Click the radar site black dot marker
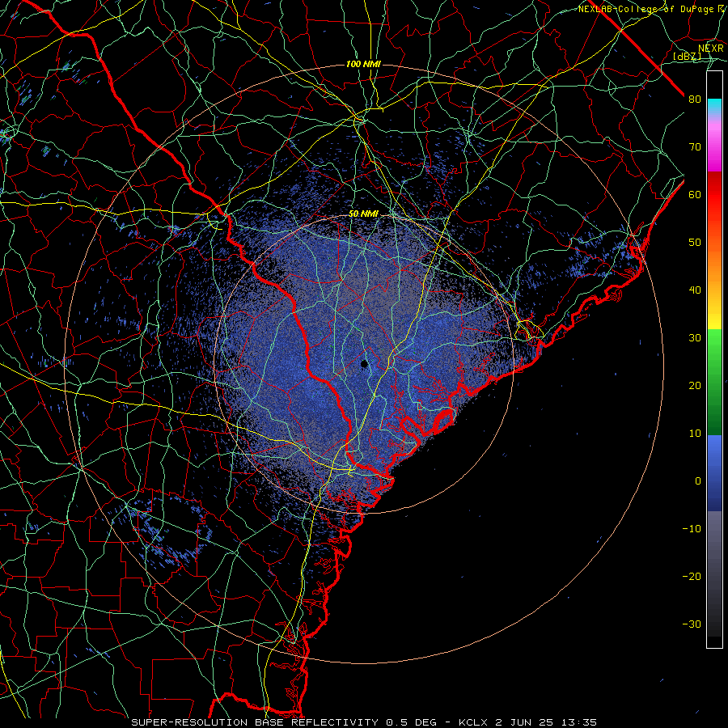Viewport: 728px width, 728px height. 365,364
